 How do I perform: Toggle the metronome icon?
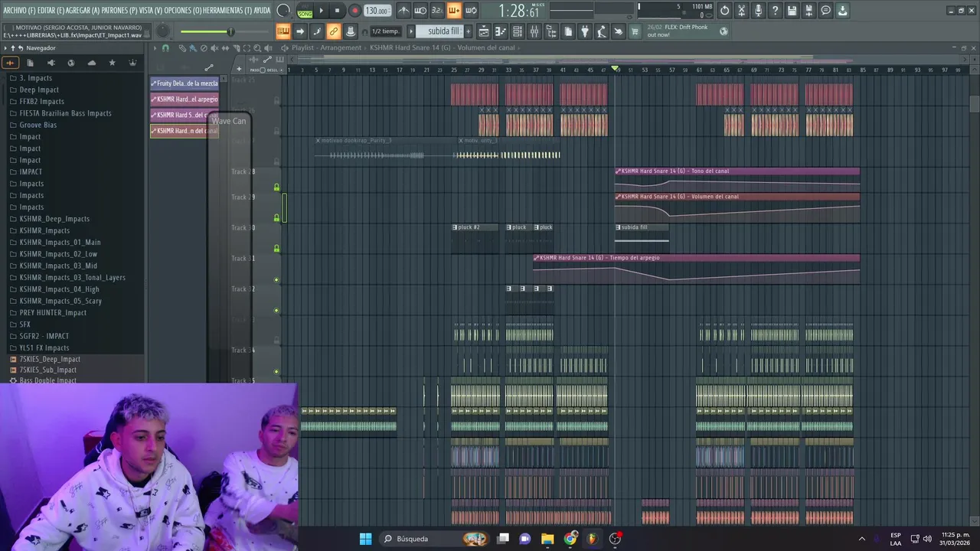pos(403,11)
